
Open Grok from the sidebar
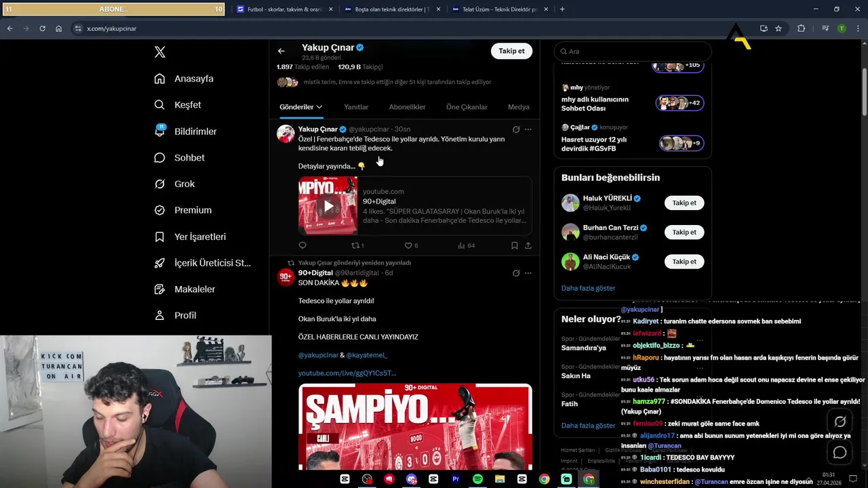pyautogui.click(x=174, y=184)
